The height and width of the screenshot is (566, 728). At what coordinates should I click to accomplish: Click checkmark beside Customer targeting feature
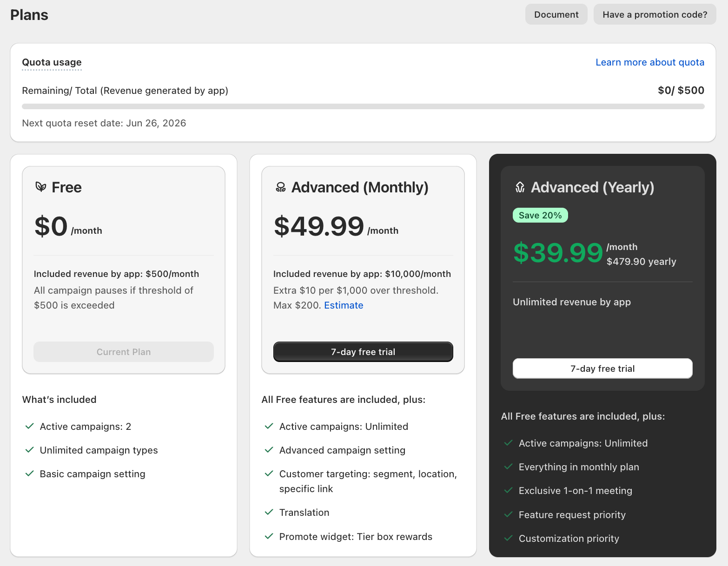pyautogui.click(x=269, y=474)
